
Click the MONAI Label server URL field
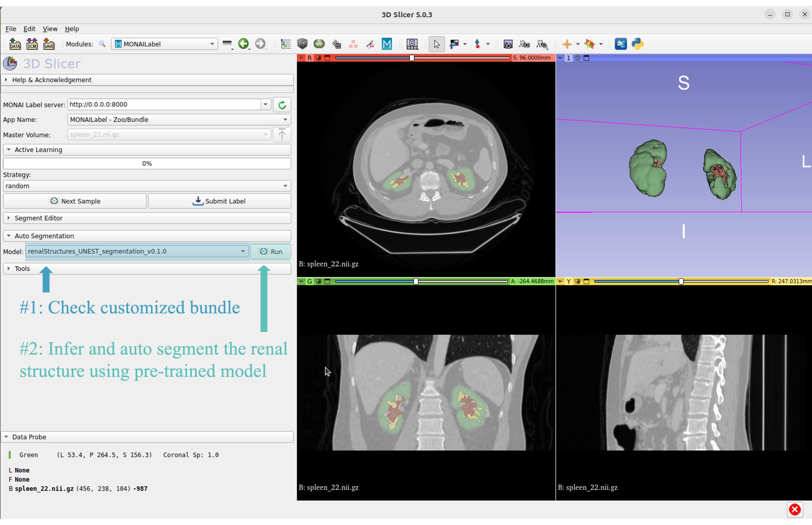click(x=164, y=104)
